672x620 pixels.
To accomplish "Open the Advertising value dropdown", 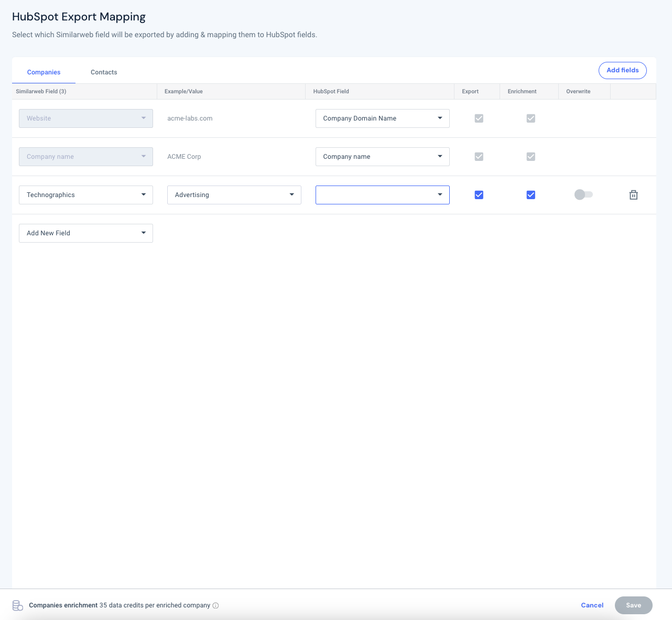I will (x=234, y=195).
